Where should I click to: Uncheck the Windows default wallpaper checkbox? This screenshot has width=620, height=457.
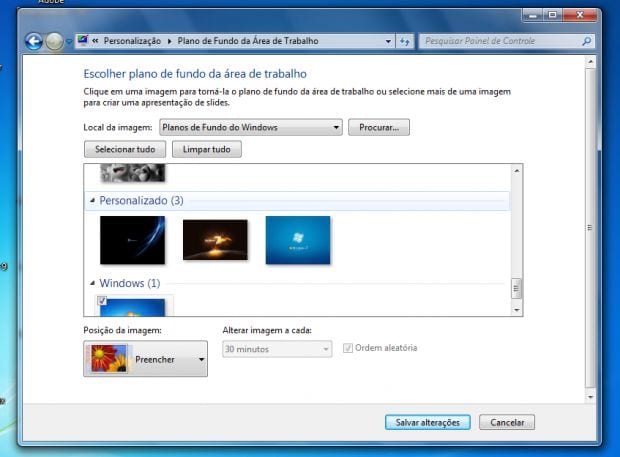(102, 300)
